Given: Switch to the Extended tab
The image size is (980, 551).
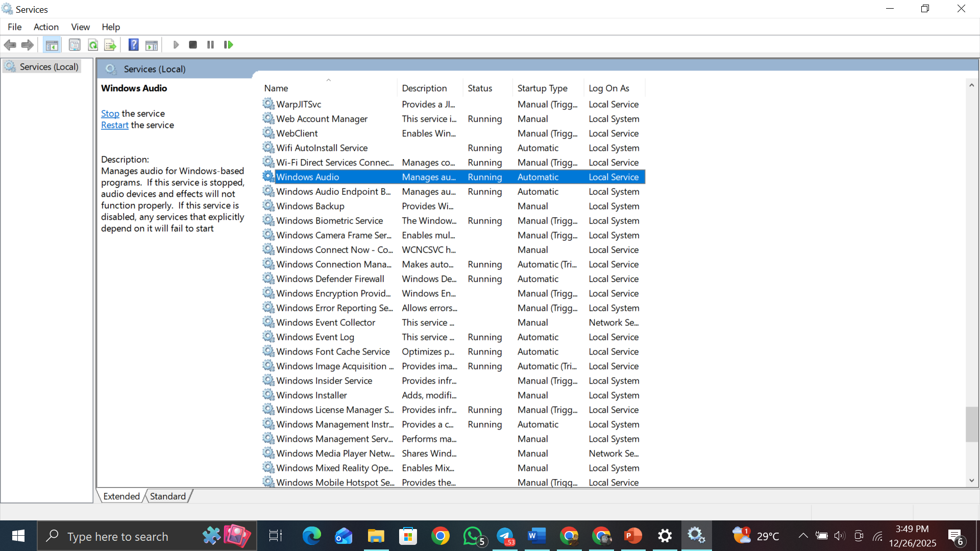Looking at the screenshot, I should 121,496.
